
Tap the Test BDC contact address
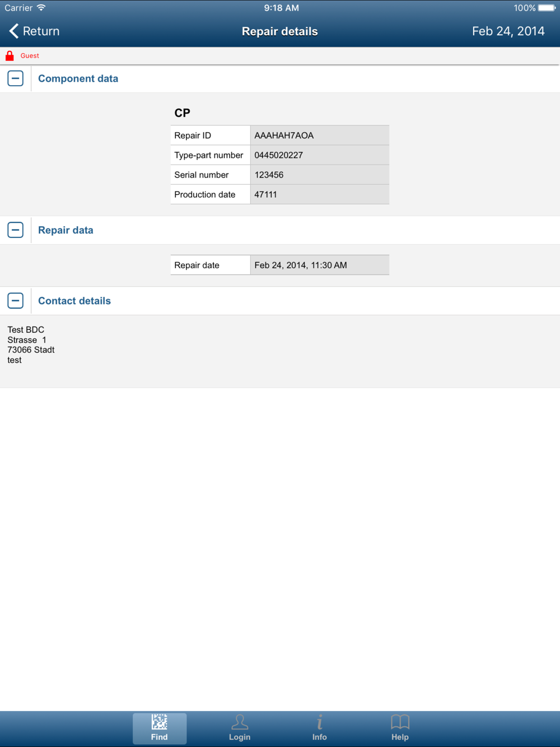(31, 345)
